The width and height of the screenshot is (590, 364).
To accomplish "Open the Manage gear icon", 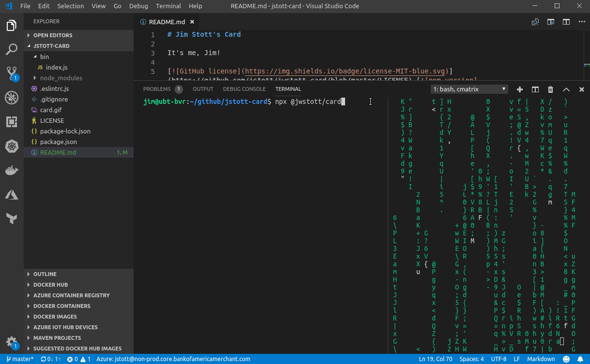I will click(12, 342).
